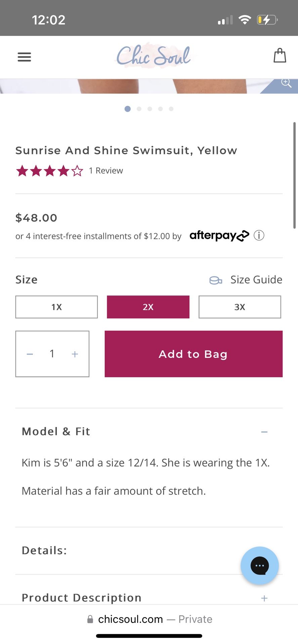The width and height of the screenshot is (298, 644).
Task: Open the hamburger navigation menu
Action: [24, 57]
